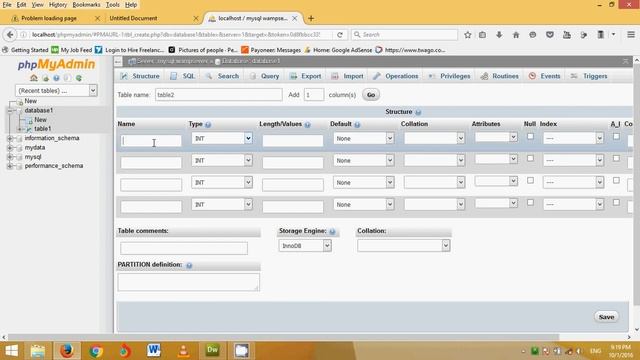Open Microsoft Word from taskbar
The image size is (640, 360).
tap(154, 351)
